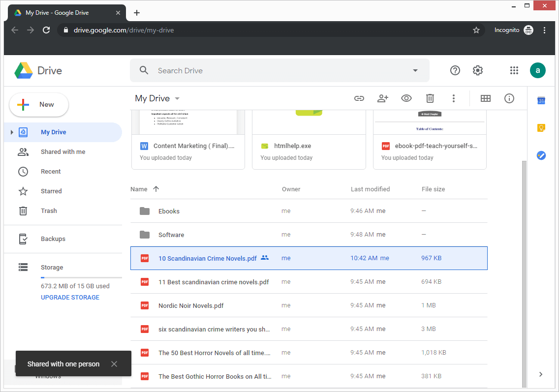Screen dimensions: 559x392
Task: Open Google Tasks side panel icon
Action: tap(541, 155)
